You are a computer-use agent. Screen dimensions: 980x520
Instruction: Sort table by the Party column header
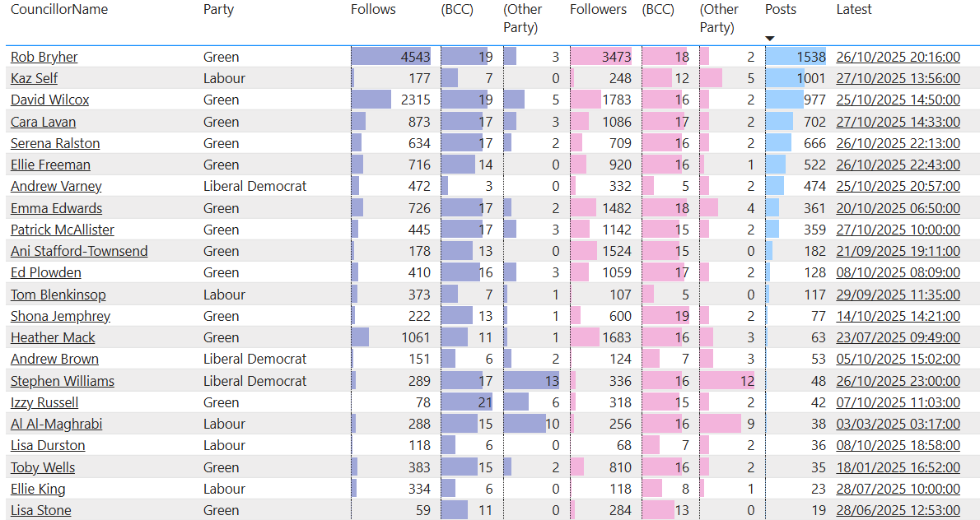[218, 10]
